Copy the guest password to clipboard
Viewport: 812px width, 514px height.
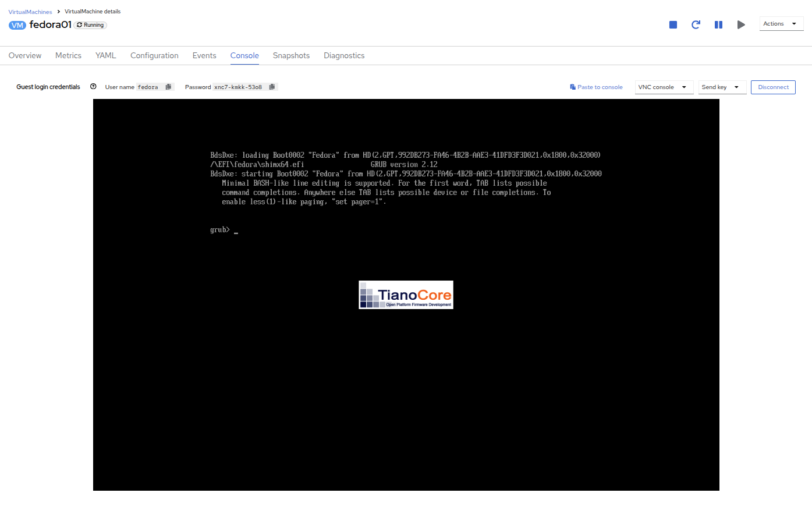[272, 87]
